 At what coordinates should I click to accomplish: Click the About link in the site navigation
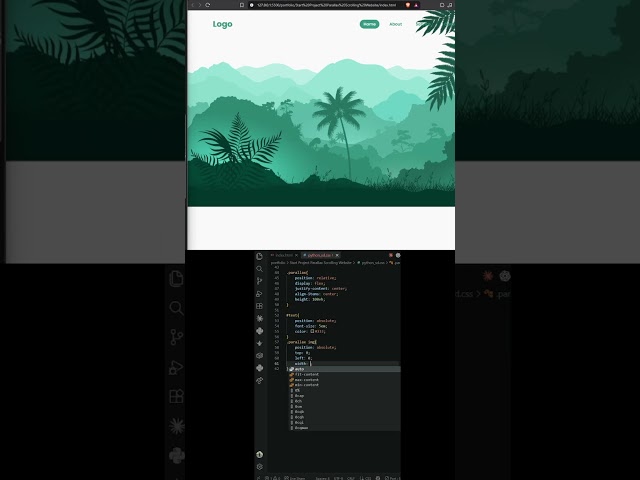coord(396,24)
